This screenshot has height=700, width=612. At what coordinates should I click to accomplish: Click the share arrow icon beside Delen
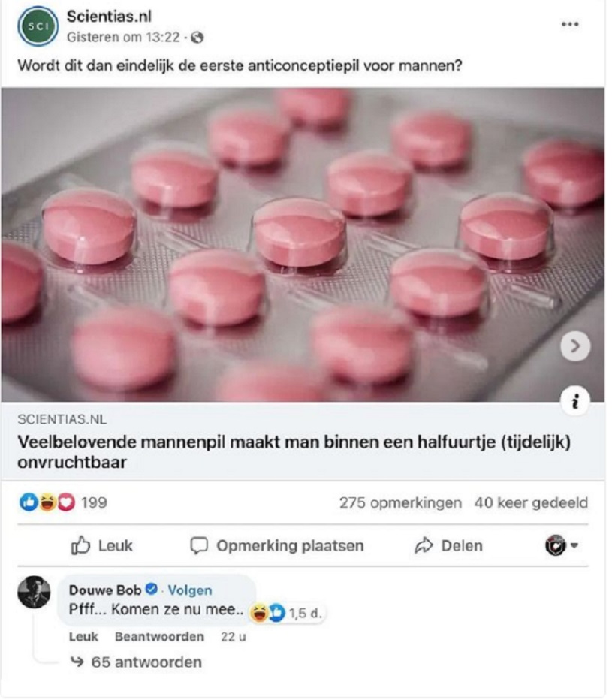(424, 545)
